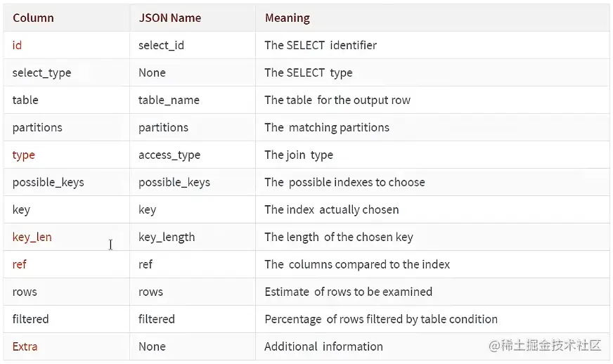This screenshot has height=364, width=613.
Task: Click the '@稀土掘金技术社区' watermark text
Action: (545, 345)
